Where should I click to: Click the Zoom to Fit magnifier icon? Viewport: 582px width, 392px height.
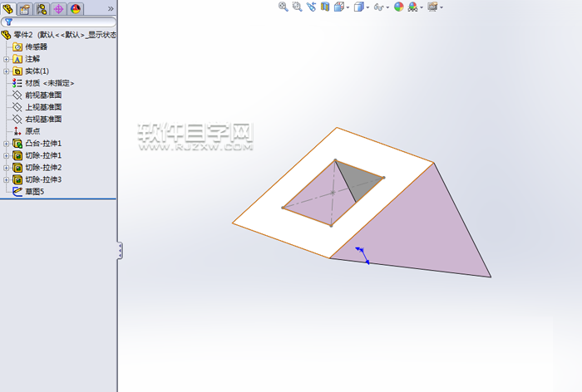pos(283,7)
